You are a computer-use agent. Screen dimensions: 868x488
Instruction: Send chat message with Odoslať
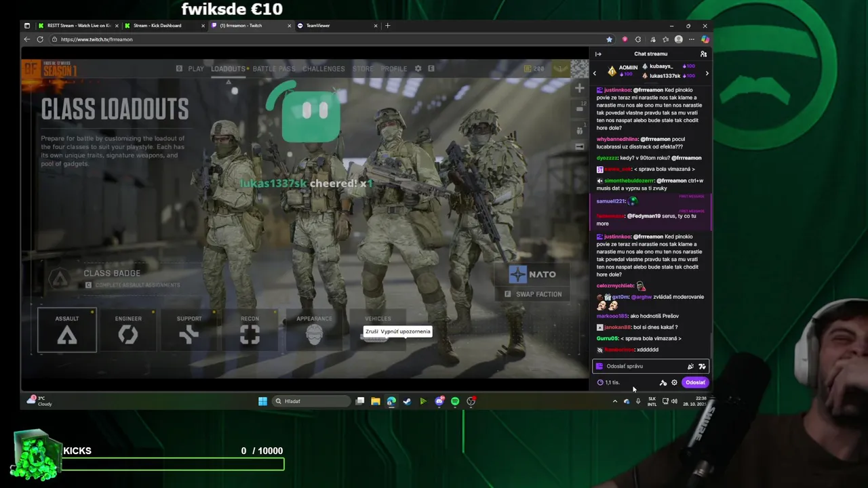[695, 382]
